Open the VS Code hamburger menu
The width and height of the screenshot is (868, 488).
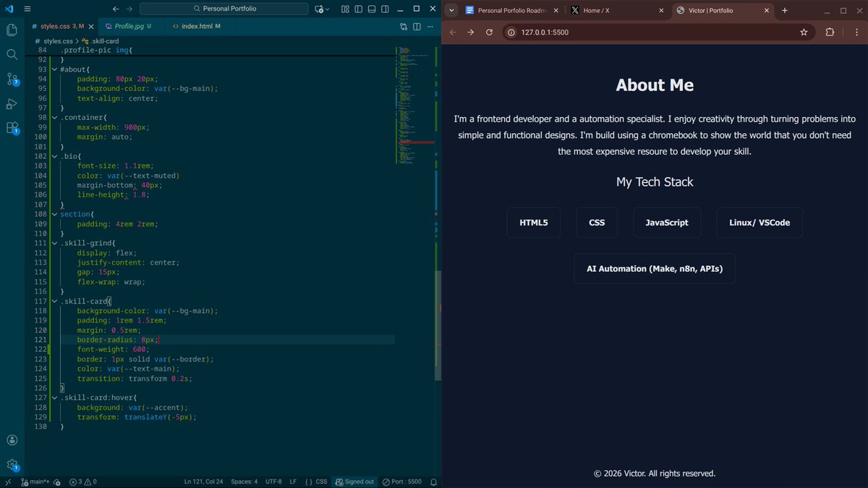click(27, 9)
